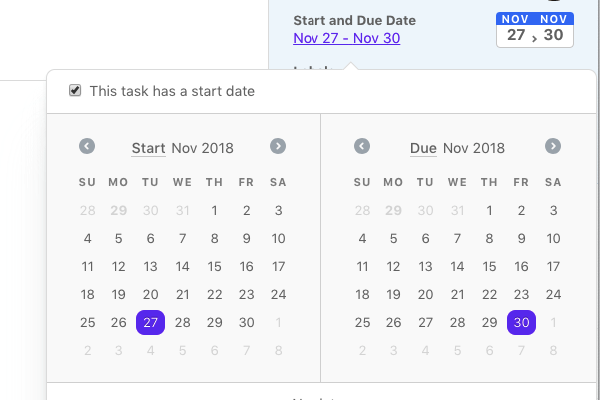Click the underlined Start label
Screen dimensions: 600x400
[x=148, y=148]
